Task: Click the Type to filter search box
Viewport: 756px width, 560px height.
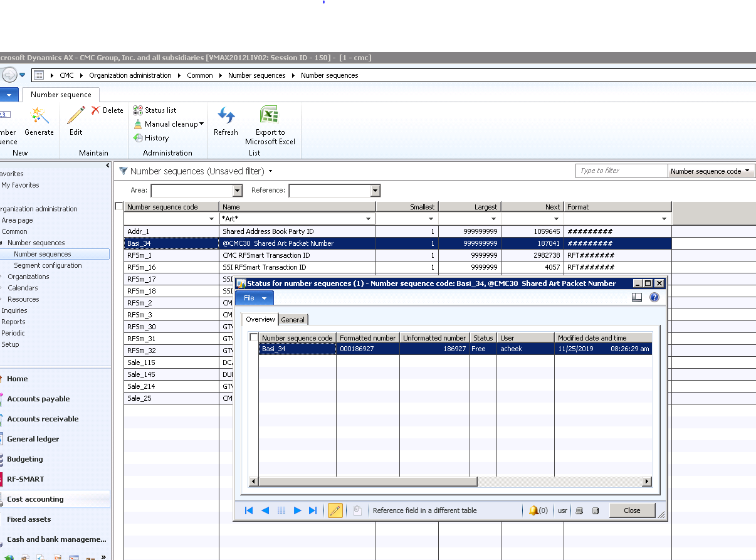Action: (622, 171)
